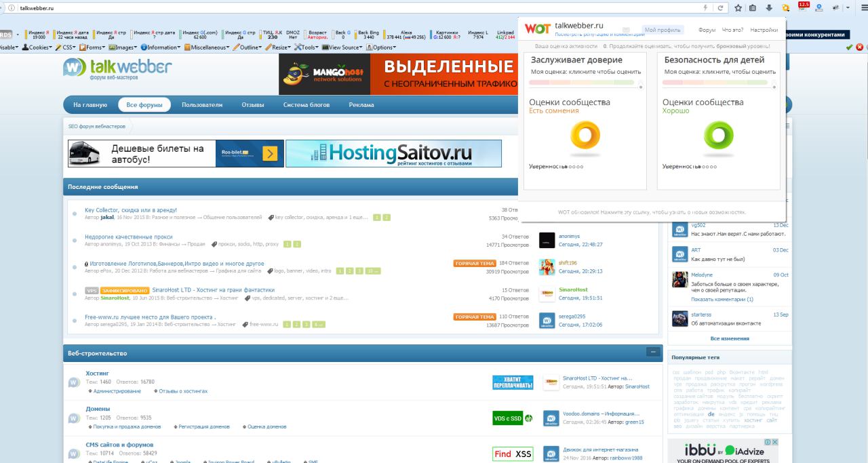The height and width of the screenshot is (463, 868).
Task: Open the Key Collector, скидка или в аренду thread
Action: (131, 210)
